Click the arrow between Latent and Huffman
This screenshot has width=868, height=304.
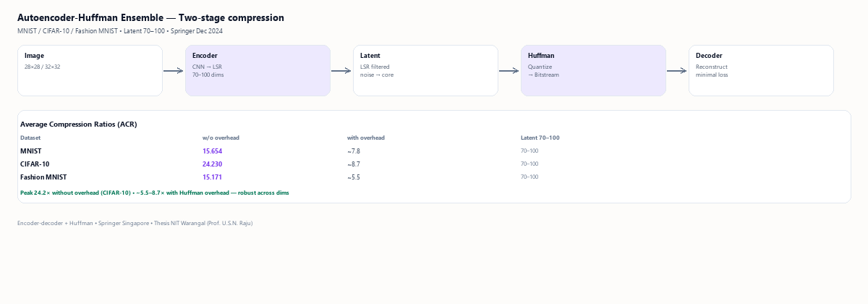(509, 71)
